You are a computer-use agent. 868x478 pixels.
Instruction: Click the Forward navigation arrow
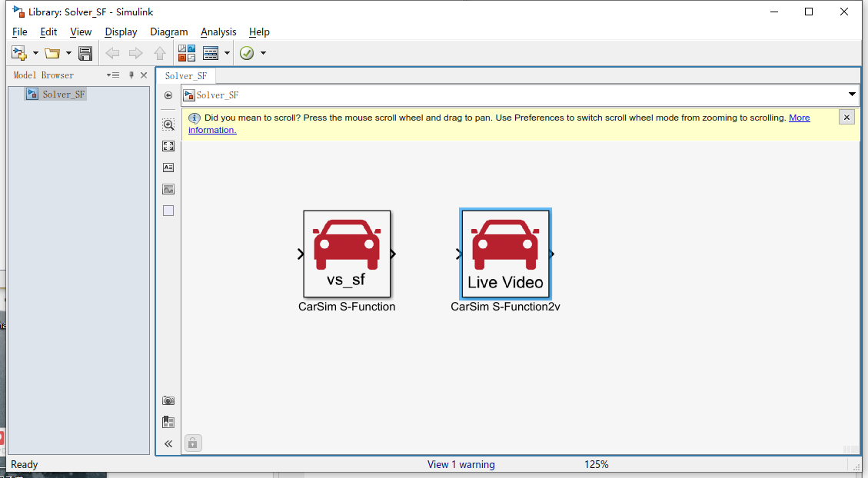[x=135, y=53]
